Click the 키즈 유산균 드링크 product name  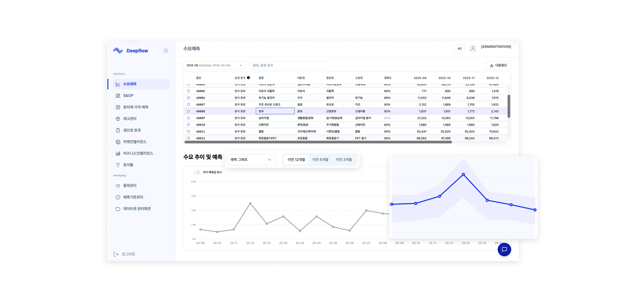(269, 105)
